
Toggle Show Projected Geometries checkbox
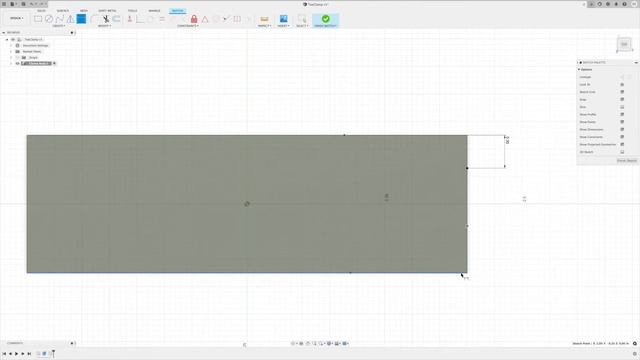point(622,144)
